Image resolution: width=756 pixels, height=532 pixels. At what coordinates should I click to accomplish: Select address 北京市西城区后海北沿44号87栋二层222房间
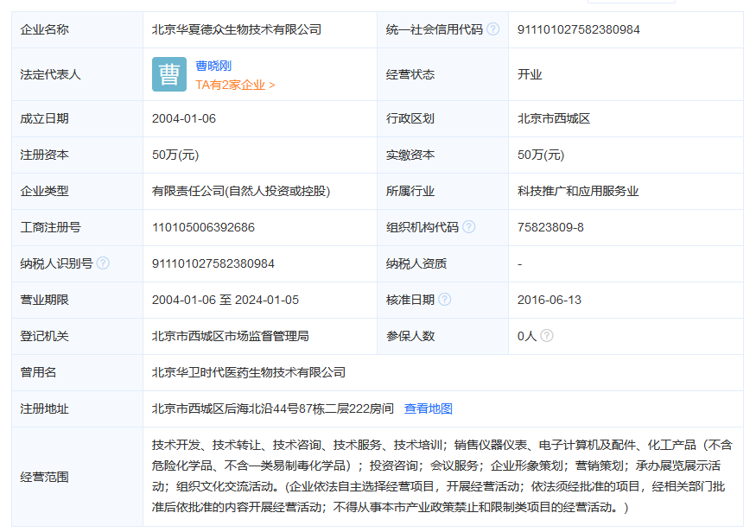(x=273, y=408)
